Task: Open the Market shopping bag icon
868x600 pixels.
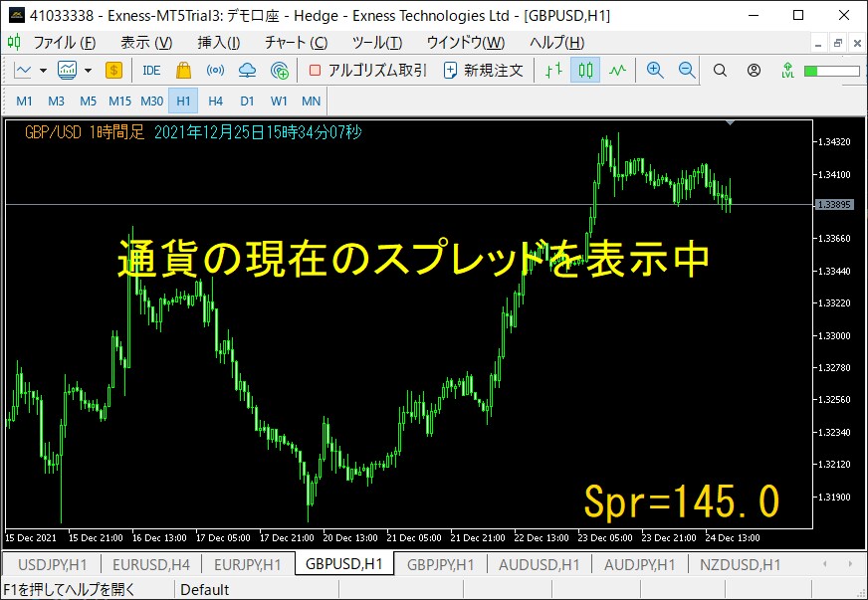Action: (x=183, y=71)
